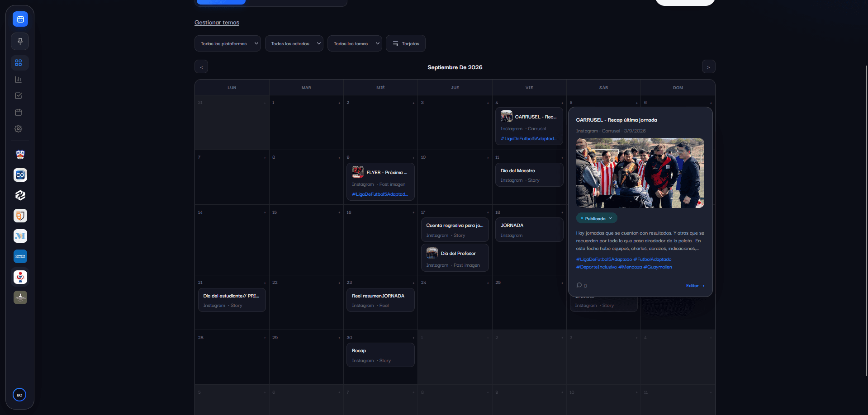This screenshot has height=415, width=868.
Task: Add a post on day 15 plus
Action: 339,212
